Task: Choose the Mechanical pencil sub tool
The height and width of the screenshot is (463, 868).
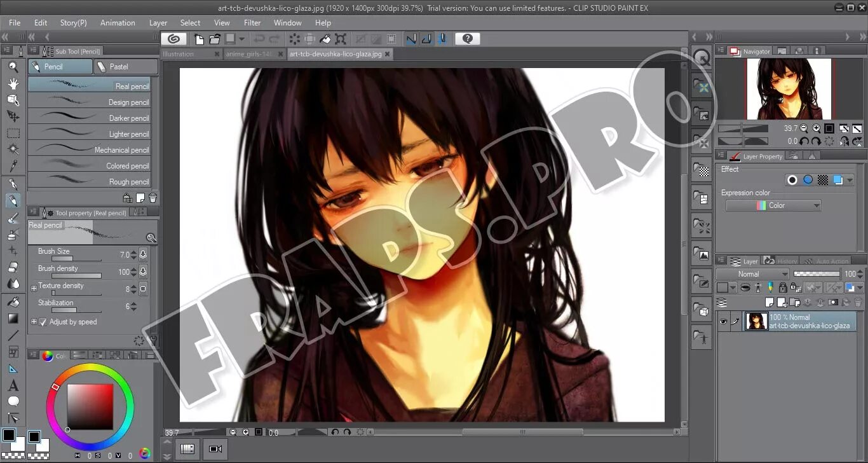Action: click(89, 149)
